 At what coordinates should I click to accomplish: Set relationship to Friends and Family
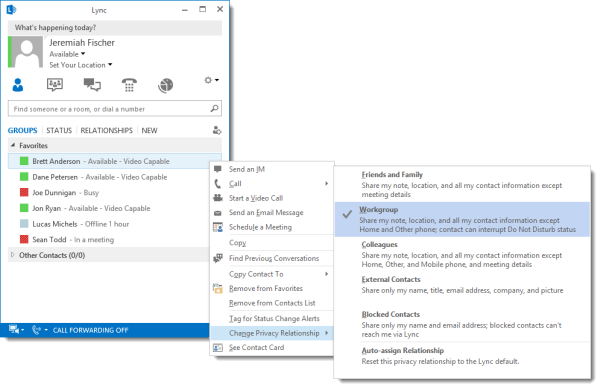(462, 184)
